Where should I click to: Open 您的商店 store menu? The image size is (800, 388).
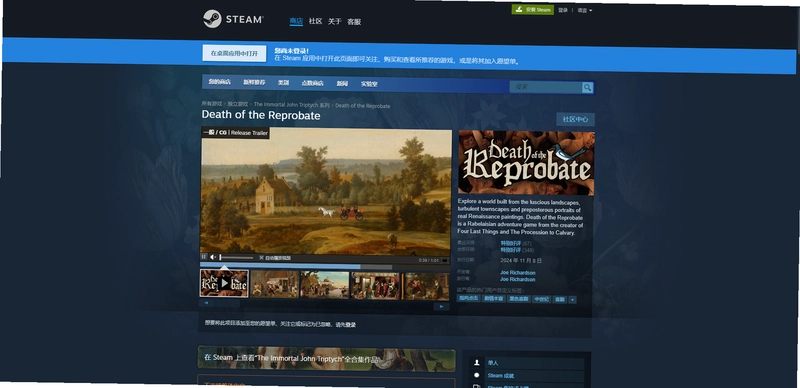pos(219,82)
